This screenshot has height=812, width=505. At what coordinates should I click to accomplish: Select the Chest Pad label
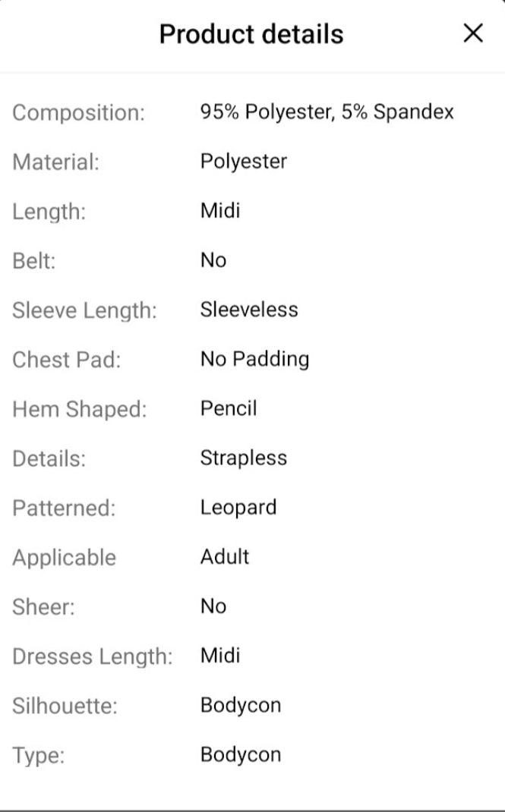click(x=66, y=360)
